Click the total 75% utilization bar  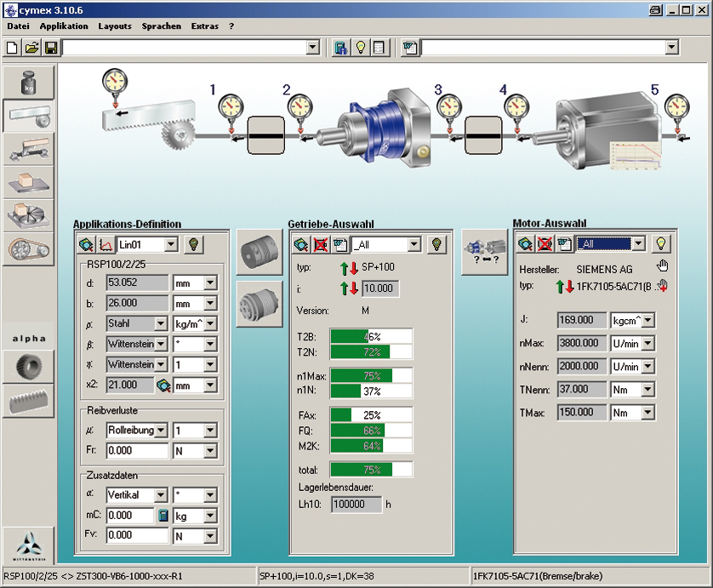[x=372, y=470]
